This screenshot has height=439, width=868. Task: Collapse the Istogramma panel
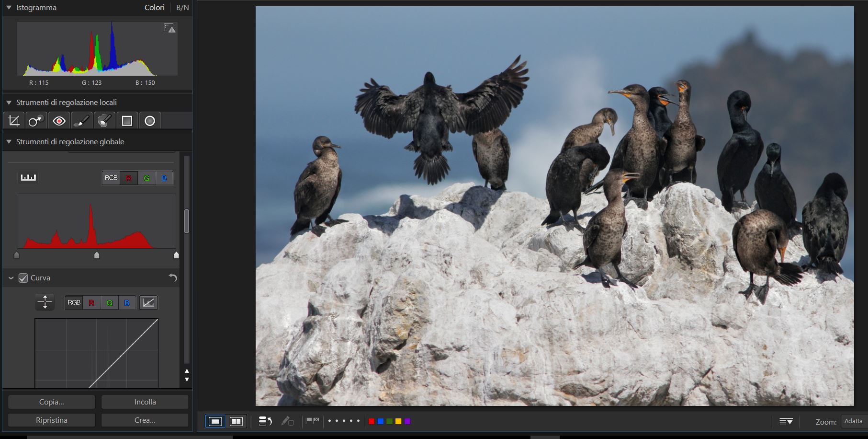click(x=9, y=8)
